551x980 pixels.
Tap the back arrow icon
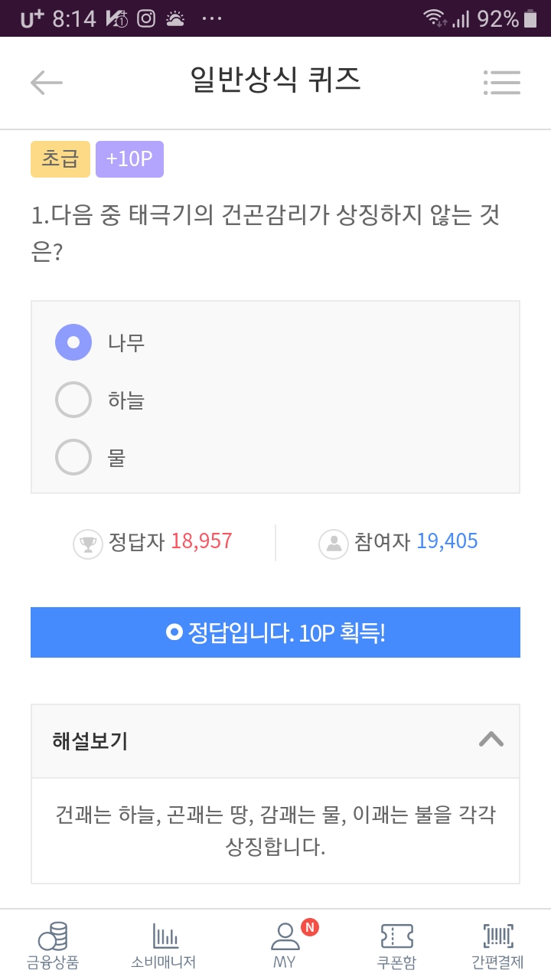tap(47, 83)
